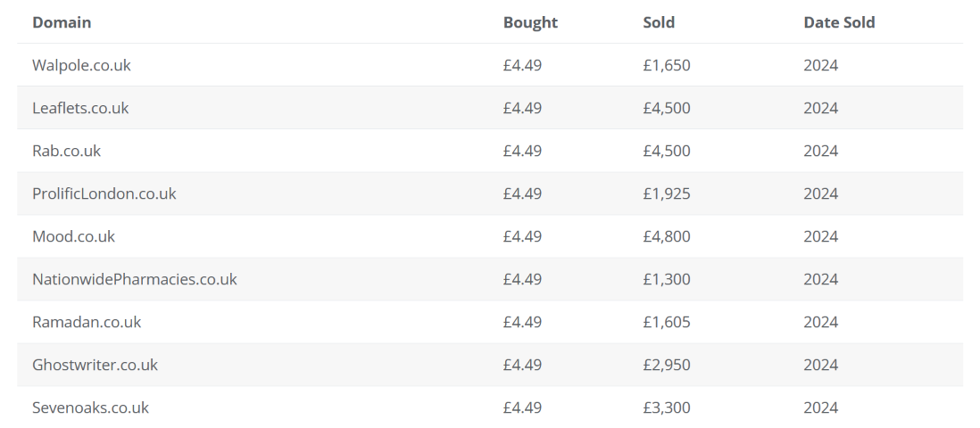Click the £1,650 sold price for Walpole
The width and height of the screenshot is (980, 428).
(666, 66)
